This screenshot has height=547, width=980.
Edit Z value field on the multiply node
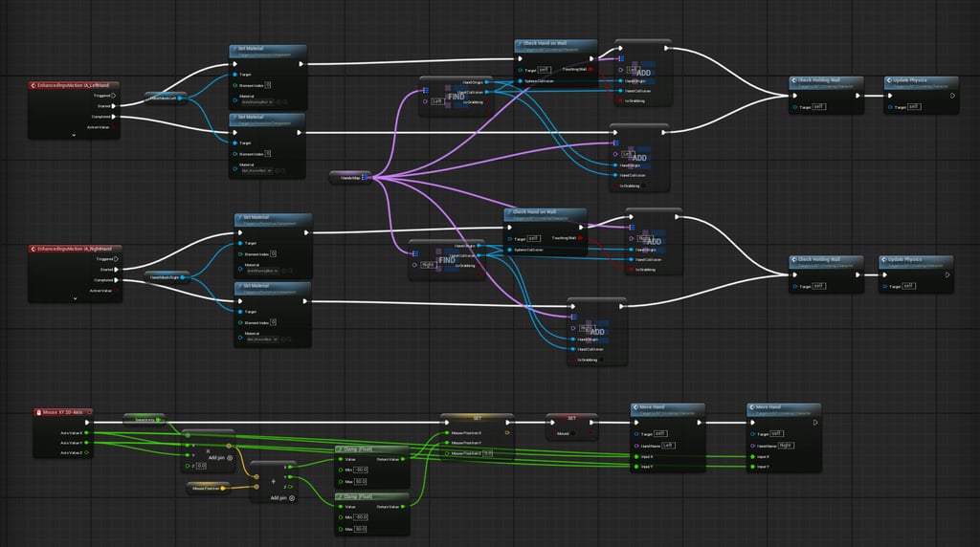coord(201,466)
